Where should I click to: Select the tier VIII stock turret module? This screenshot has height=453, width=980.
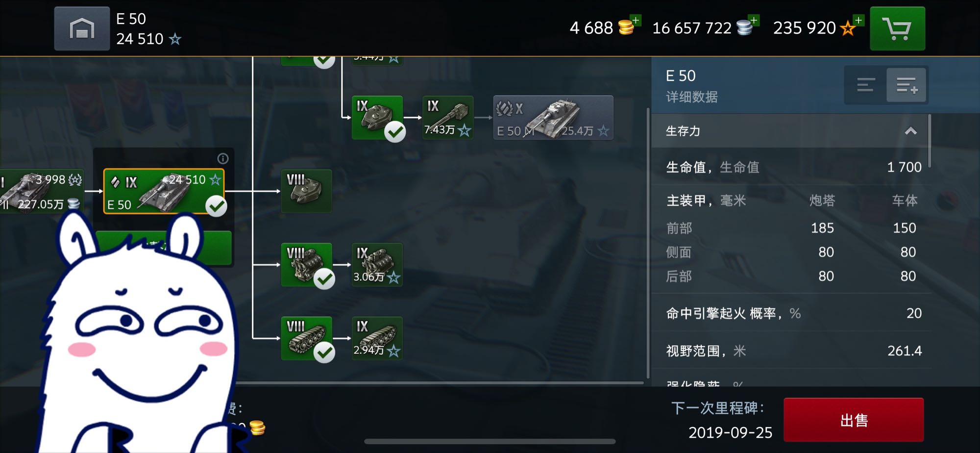(x=307, y=191)
